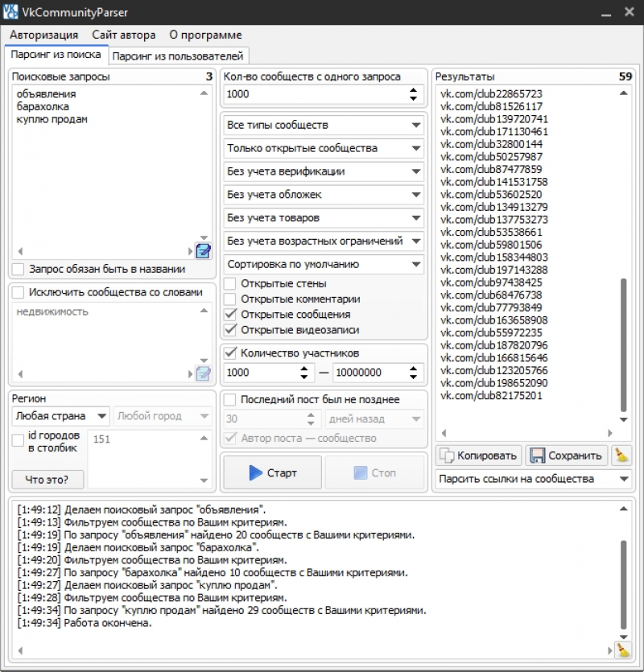
Task: Enable 'Запрос обязан быть в названии' checkbox
Action: point(18,269)
